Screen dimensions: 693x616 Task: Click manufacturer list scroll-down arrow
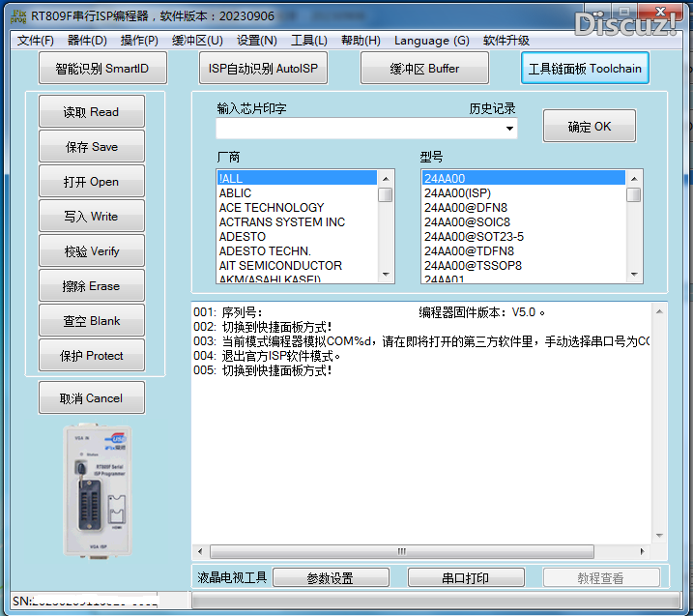point(386,275)
